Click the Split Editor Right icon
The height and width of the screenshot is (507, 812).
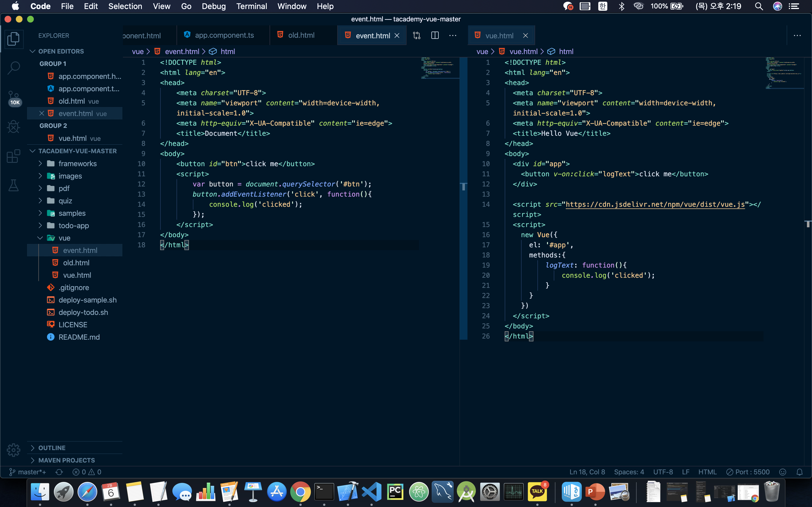pos(435,35)
